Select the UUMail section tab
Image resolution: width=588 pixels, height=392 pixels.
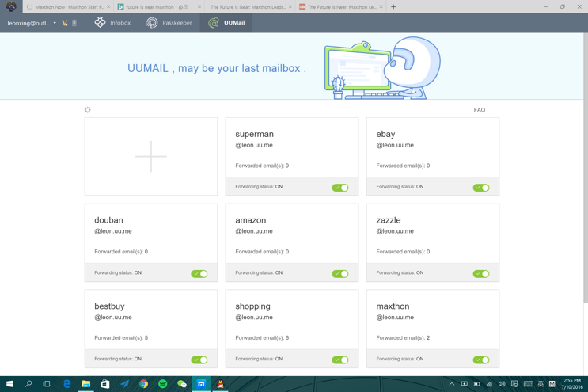click(x=226, y=23)
